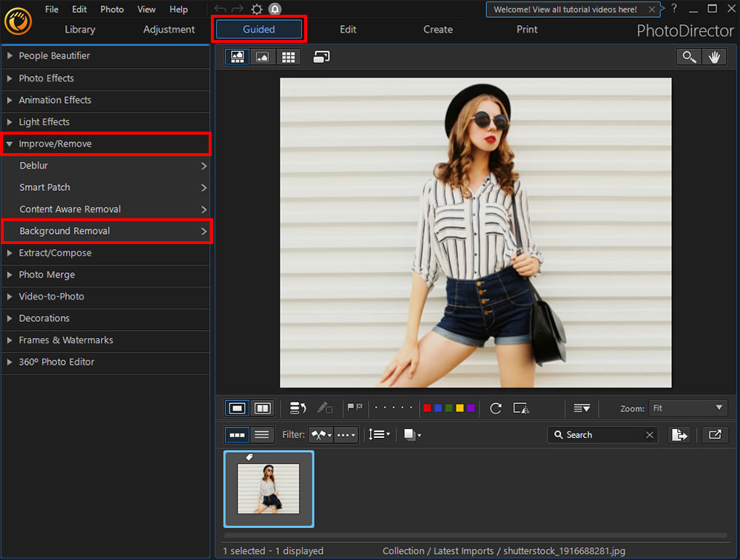This screenshot has width=740, height=560.
Task: Click the secondary monitor display icon
Action: pos(321,57)
